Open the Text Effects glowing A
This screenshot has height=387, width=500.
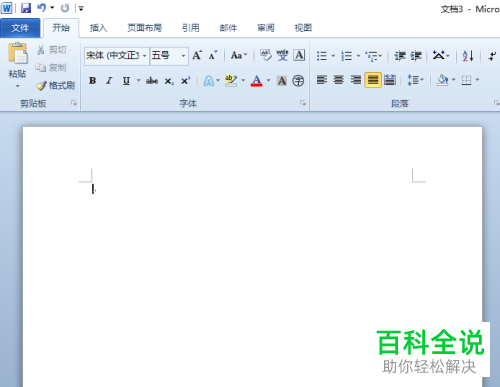(209, 81)
